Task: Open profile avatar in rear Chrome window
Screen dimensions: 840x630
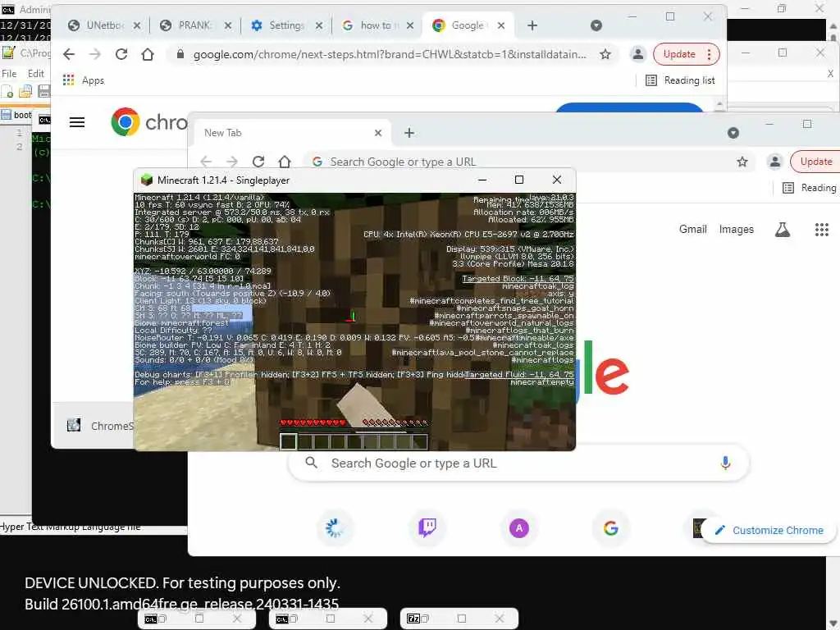Action: [x=637, y=54]
